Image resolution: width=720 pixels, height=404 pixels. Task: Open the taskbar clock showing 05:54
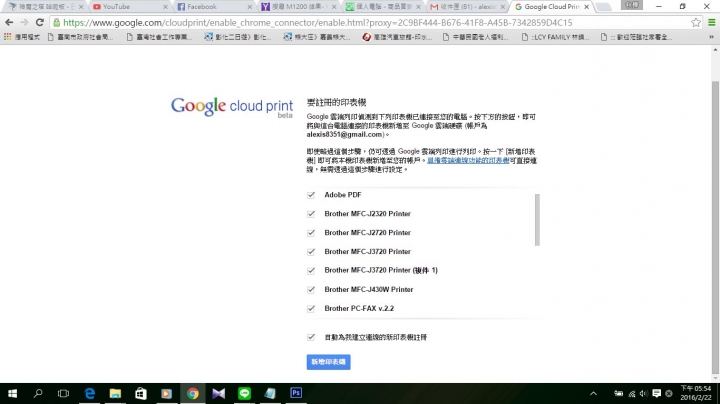[695, 393]
